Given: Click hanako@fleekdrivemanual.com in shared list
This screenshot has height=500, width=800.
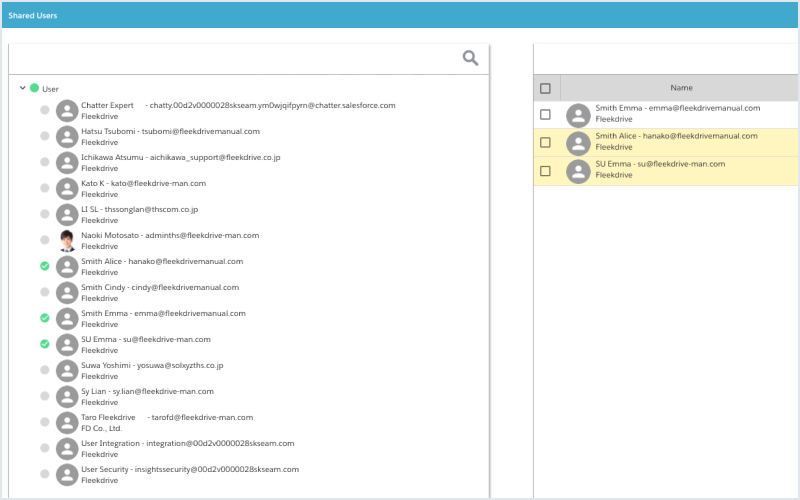Looking at the screenshot, I should [x=700, y=136].
